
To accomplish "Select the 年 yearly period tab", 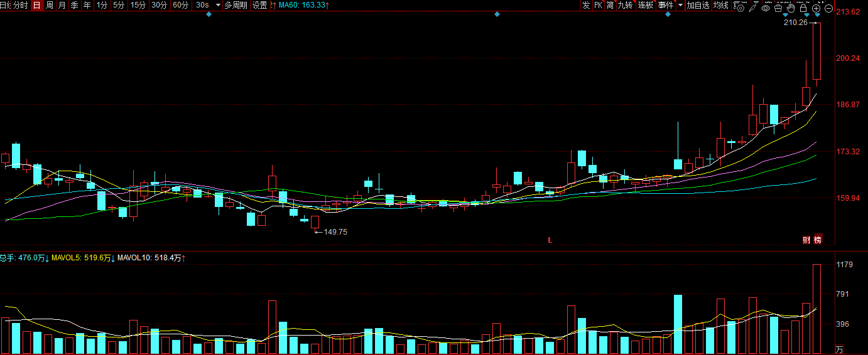I will 87,5.
